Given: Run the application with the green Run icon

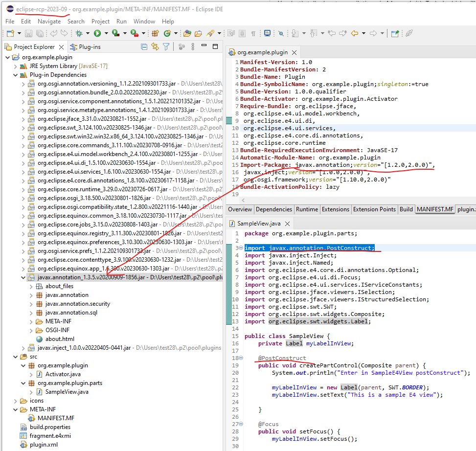Looking at the screenshot, I should click(97, 33).
